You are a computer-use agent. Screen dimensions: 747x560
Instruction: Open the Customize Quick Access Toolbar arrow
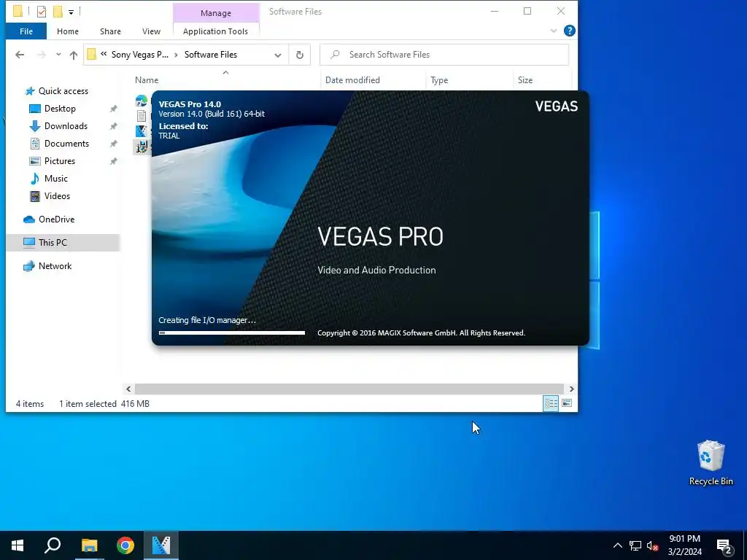pos(71,12)
